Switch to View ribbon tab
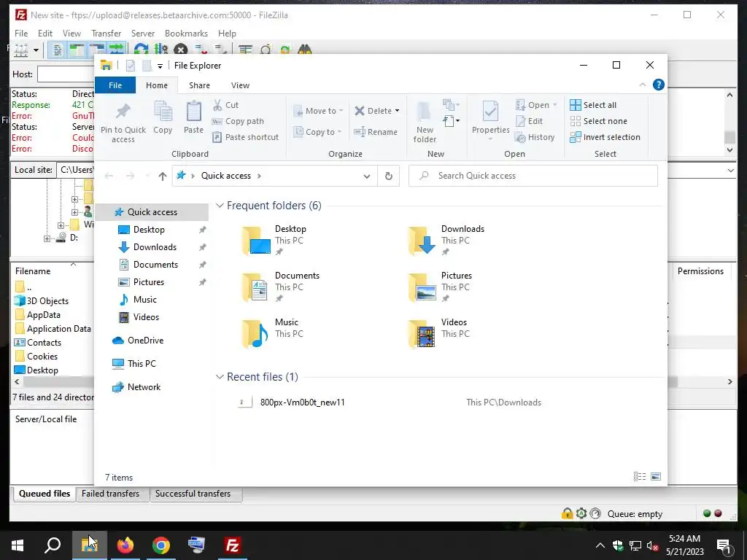The height and width of the screenshot is (560, 747). [240, 85]
